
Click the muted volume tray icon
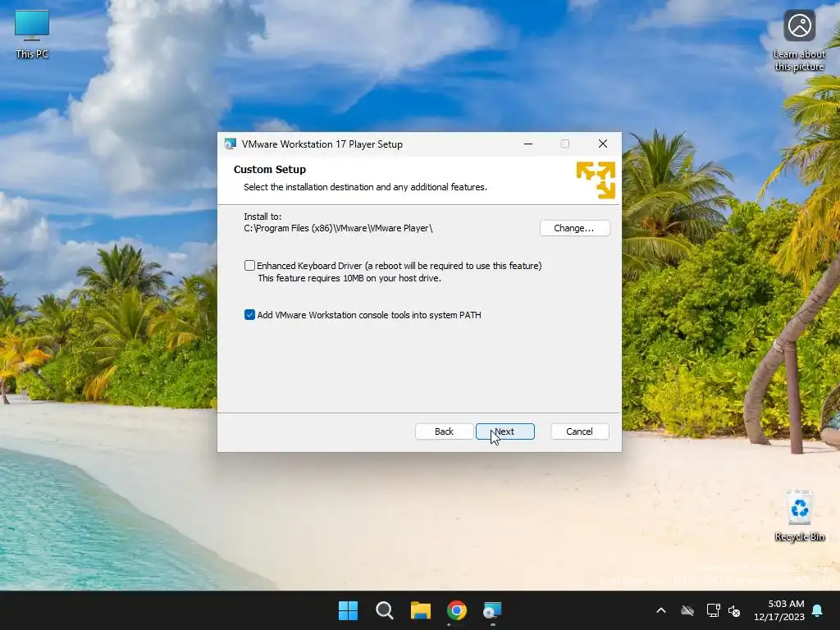(734, 610)
